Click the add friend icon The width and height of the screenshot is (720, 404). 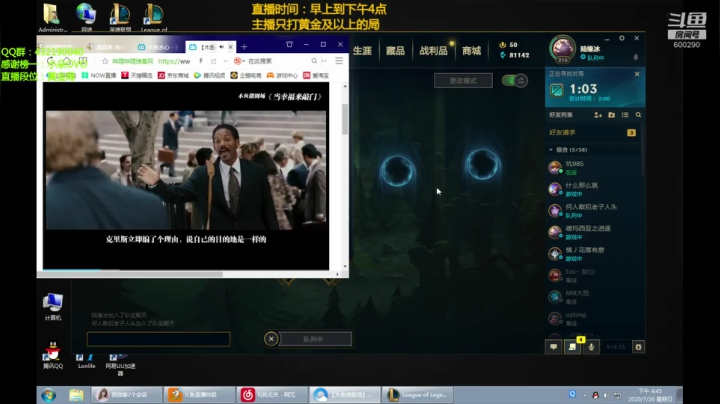(x=598, y=115)
